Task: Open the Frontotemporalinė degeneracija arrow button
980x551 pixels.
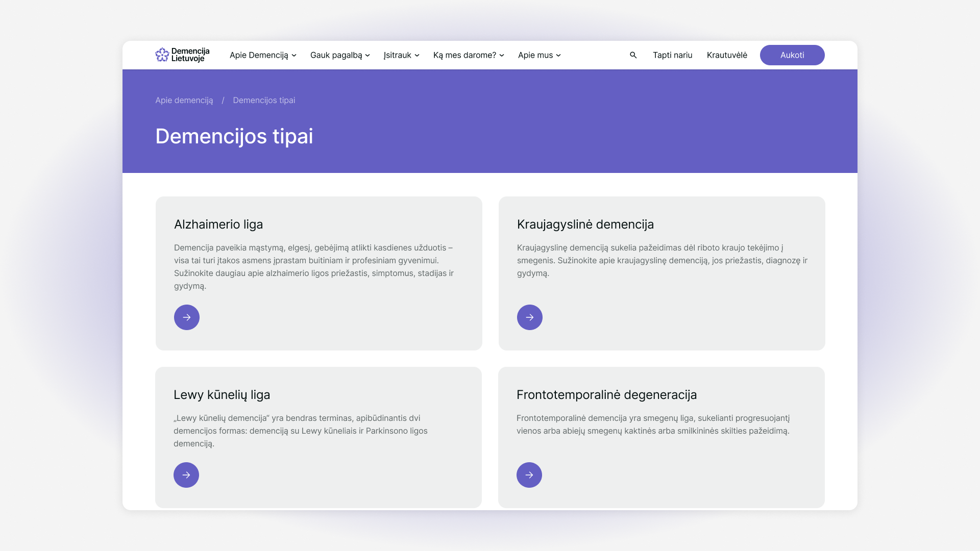Action: tap(529, 475)
